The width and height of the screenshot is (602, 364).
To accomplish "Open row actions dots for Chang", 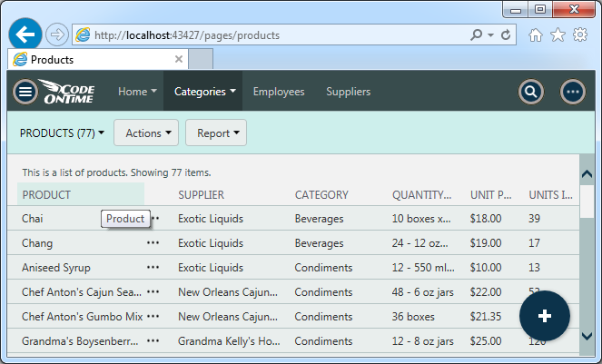I will 153,243.
